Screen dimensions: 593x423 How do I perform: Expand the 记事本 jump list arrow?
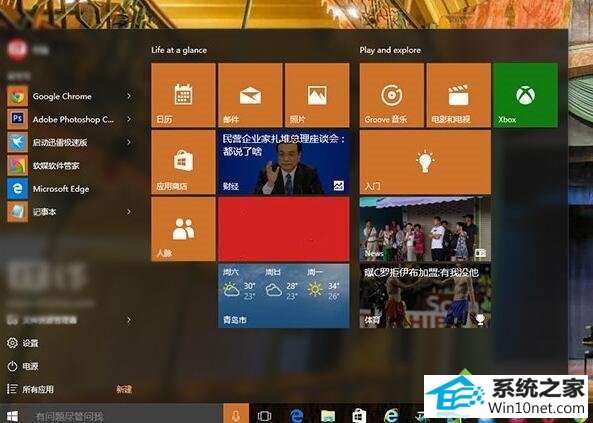point(129,212)
